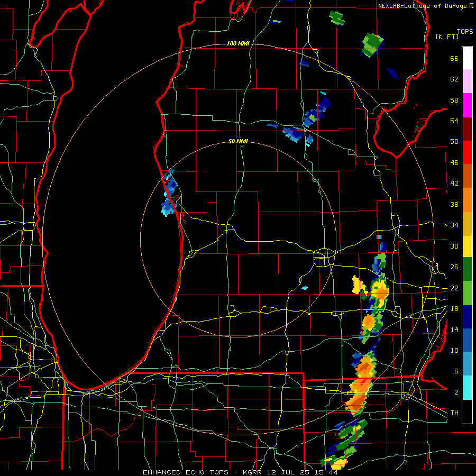This screenshot has height=476, width=476.
Task: Click the 66 scale value
Action: (454, 59)
